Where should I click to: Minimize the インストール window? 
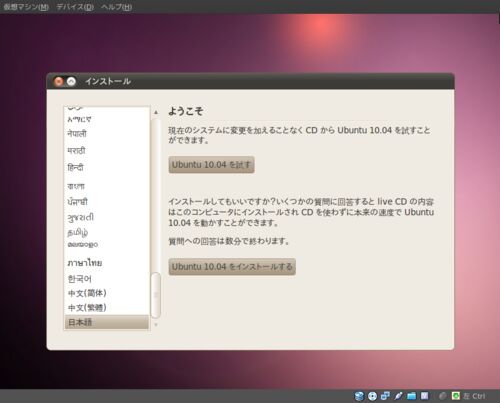pyautogui.click(x=71, y=81)
